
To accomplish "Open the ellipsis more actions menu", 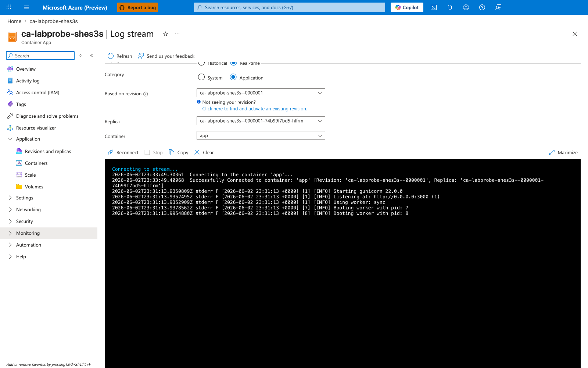I will [x=178, y=34].
